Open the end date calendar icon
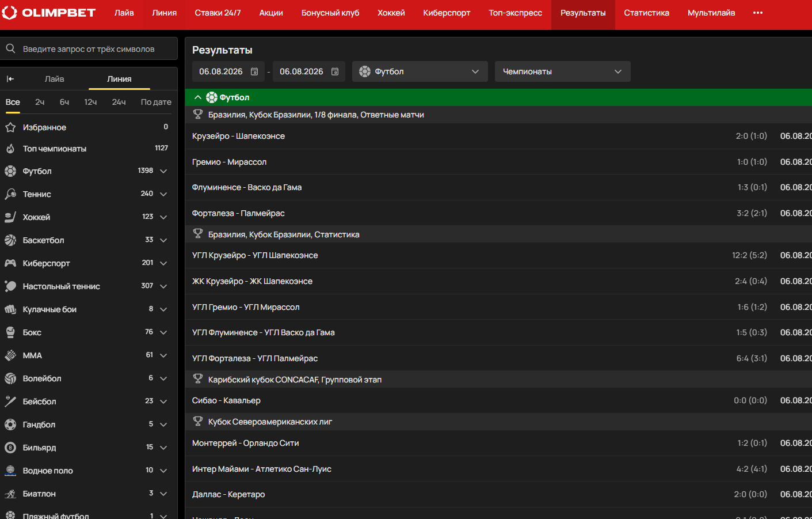The width and height of the screenshot is (812, 519). click(335, 71)
